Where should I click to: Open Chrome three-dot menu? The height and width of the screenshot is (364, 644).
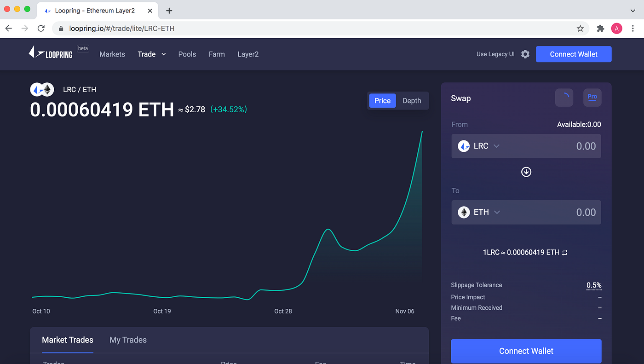pos(633,29)
